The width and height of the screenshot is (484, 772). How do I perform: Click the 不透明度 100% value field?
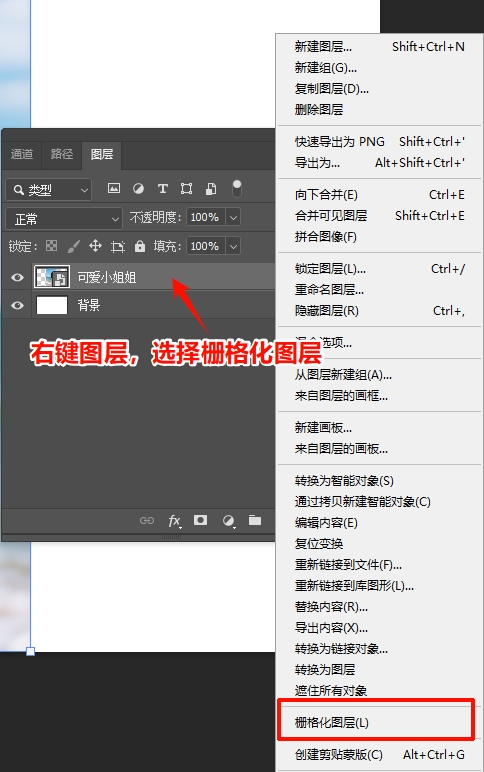tap(206, 217)
